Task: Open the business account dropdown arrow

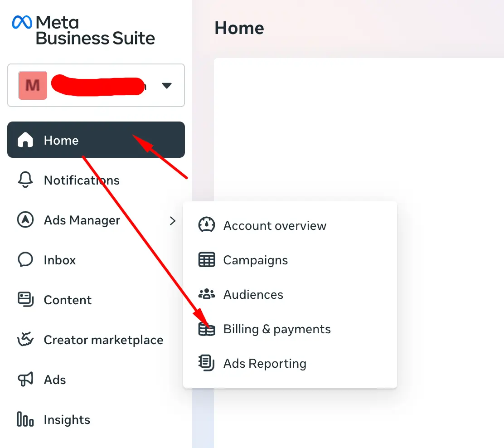Action: 166,86
